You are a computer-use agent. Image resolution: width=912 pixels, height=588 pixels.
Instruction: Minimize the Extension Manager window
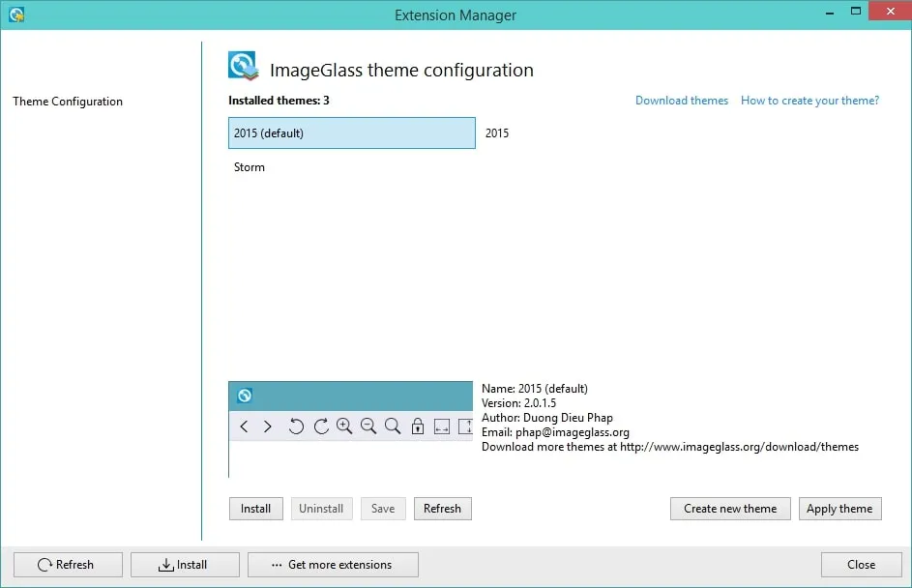coord(830,11)
